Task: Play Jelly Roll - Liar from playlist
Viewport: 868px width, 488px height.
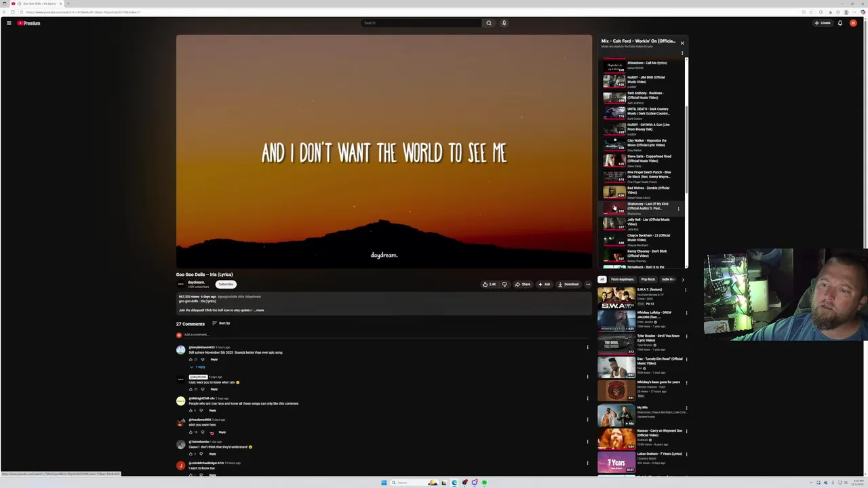Action: click(x=641, y=224)
